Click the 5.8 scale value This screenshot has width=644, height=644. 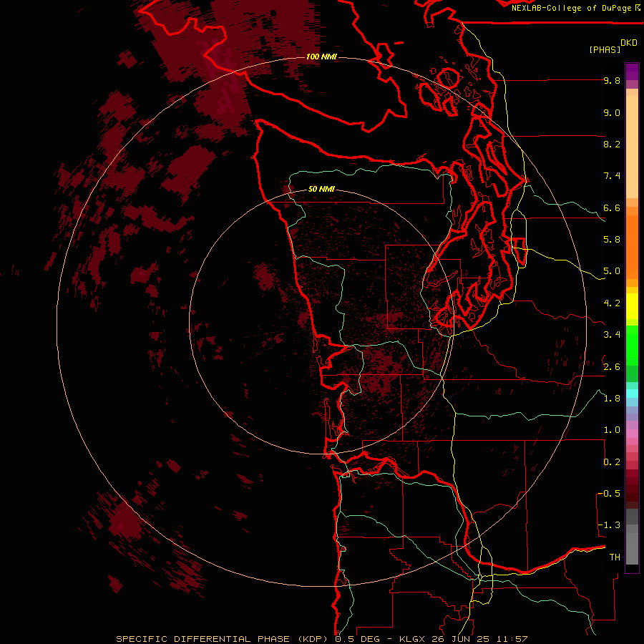[612, 240]
